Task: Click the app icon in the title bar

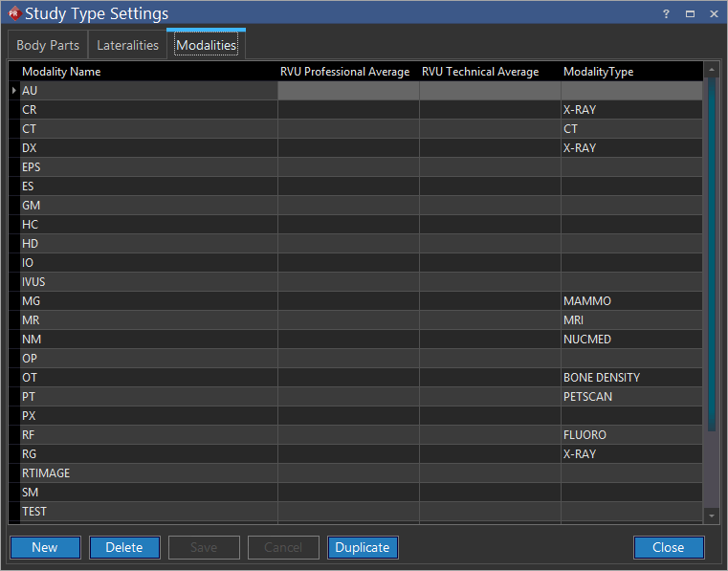Action: [x=13, y=13]
